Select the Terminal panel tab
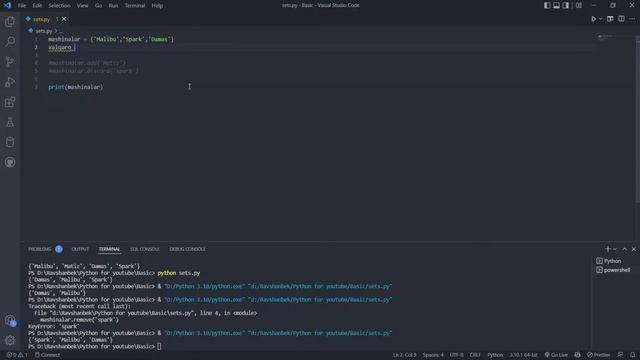 (x=109, y=249)
